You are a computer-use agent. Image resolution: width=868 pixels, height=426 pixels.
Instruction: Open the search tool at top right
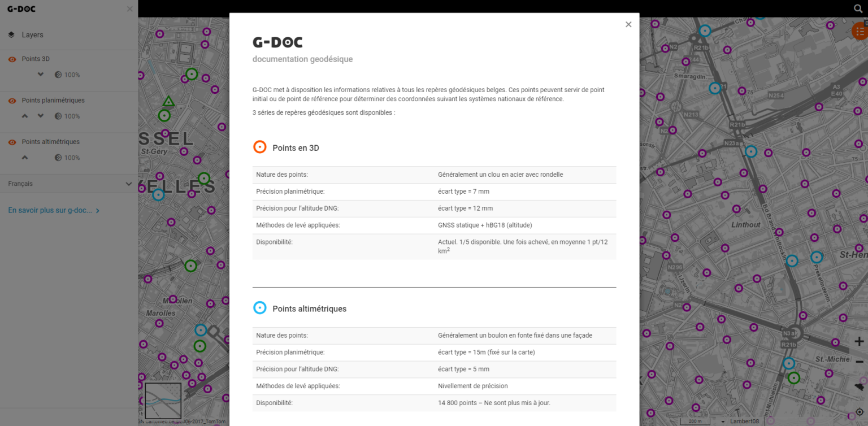click(x=858, y=8)
